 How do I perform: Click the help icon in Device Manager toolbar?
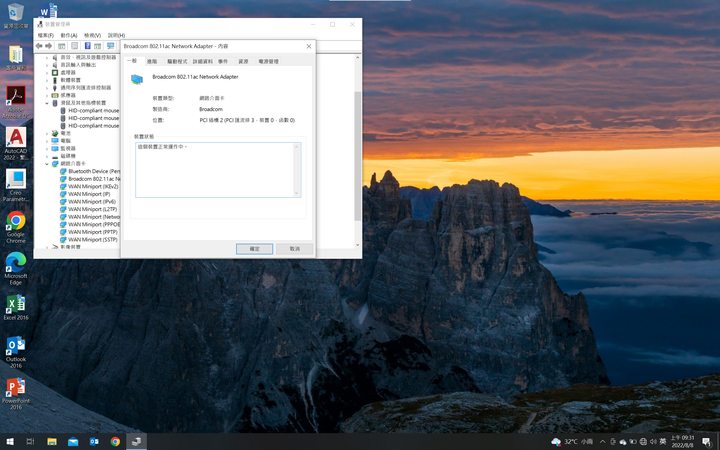[87, 46]
